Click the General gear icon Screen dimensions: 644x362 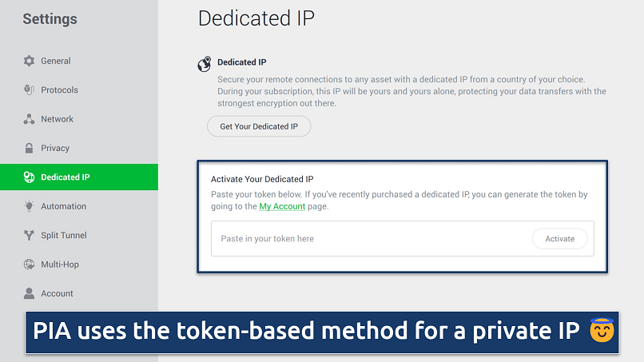click(x=30, y=61)
